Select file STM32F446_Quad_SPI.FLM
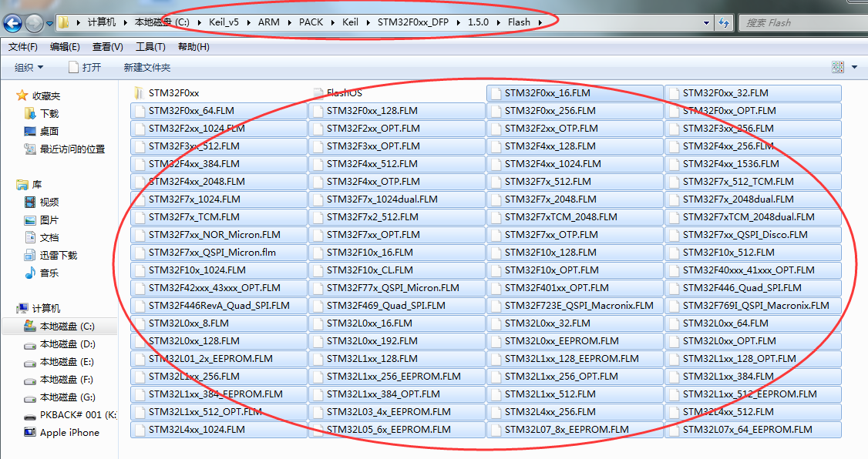Viewport: 868px width, 459px height. pos(753,287)
